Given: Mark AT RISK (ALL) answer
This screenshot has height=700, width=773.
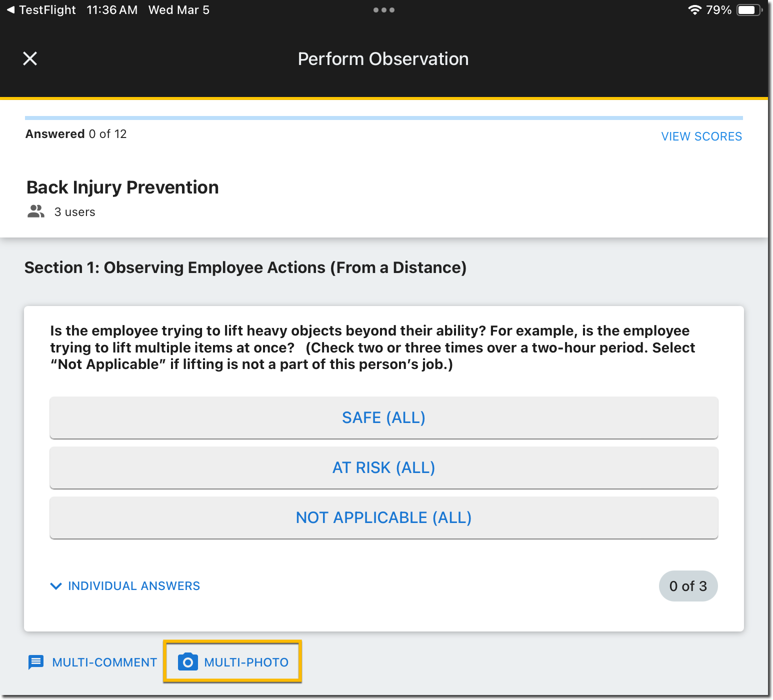Looking at the screenshot, I should point(383,467).
